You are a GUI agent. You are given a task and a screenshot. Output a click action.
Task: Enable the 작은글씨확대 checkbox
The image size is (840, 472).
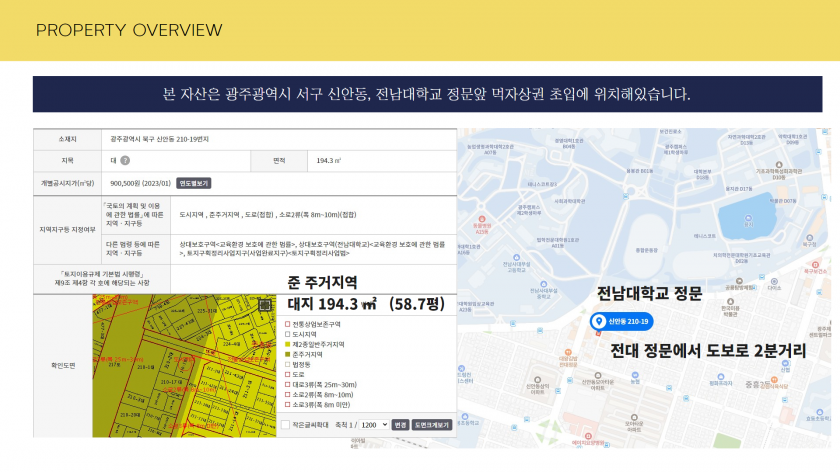[286, 425]
